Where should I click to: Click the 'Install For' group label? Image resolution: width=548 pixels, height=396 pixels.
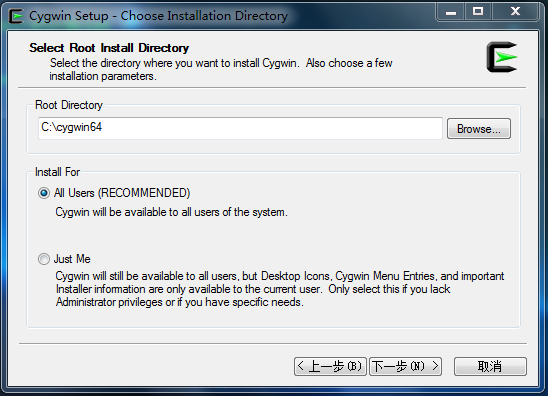[x=58, y=172]
